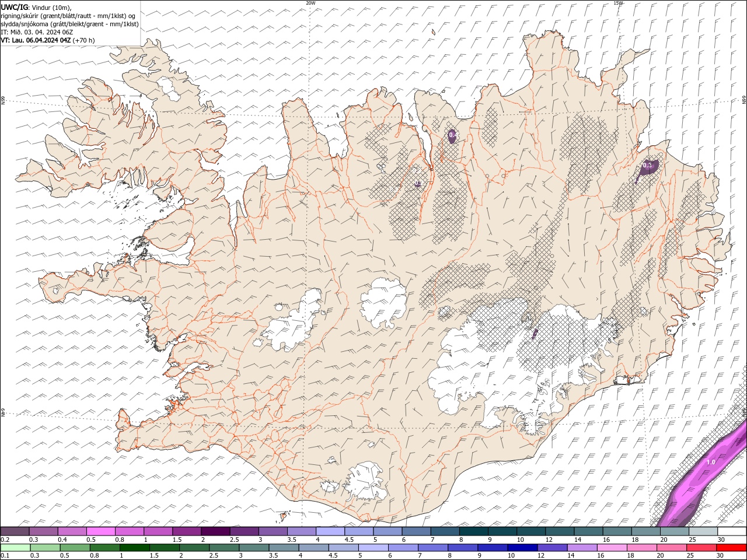
Task: Click the 'UWC/IG: Vindur (10m)' title text
Action: pyautogui.click(x=36, y=7)
